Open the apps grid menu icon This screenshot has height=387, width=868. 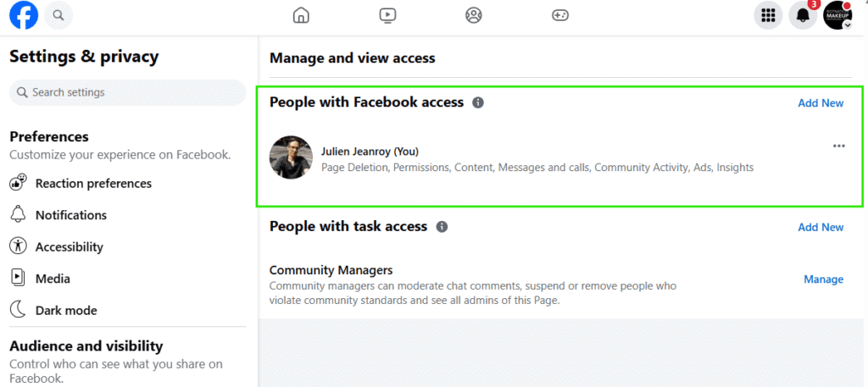[768, 15]
